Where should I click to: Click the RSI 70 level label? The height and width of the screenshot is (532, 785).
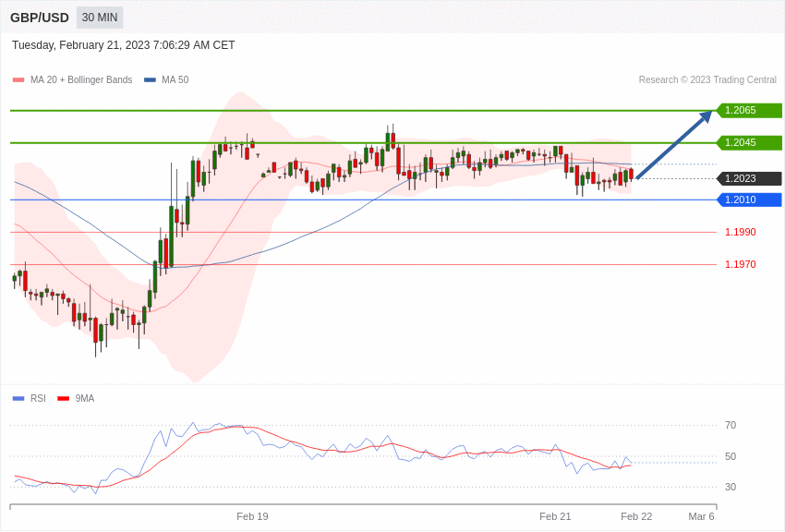[731, 426]
